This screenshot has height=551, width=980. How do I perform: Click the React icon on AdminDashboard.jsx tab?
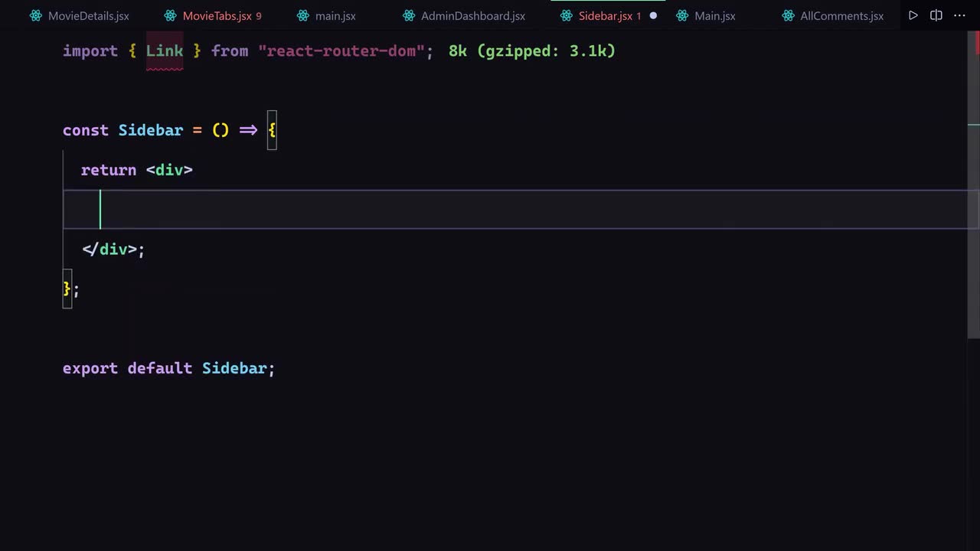(409, 15)
